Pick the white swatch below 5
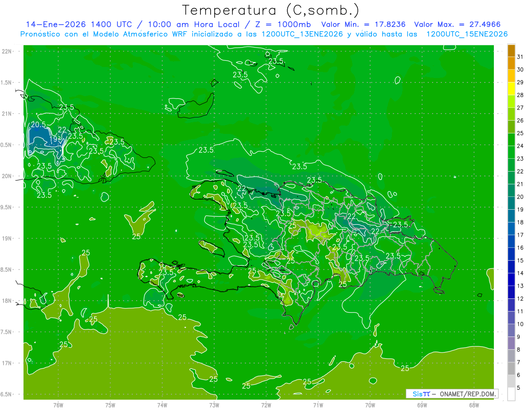The image size is (532, 411). 511,394
